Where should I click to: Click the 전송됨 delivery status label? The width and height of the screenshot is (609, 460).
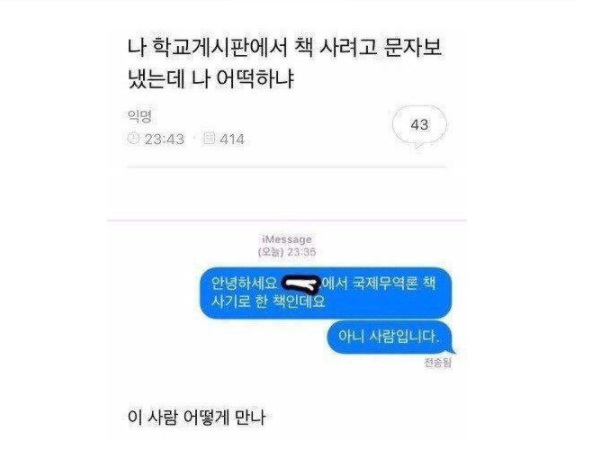click(x=438, y=362)
